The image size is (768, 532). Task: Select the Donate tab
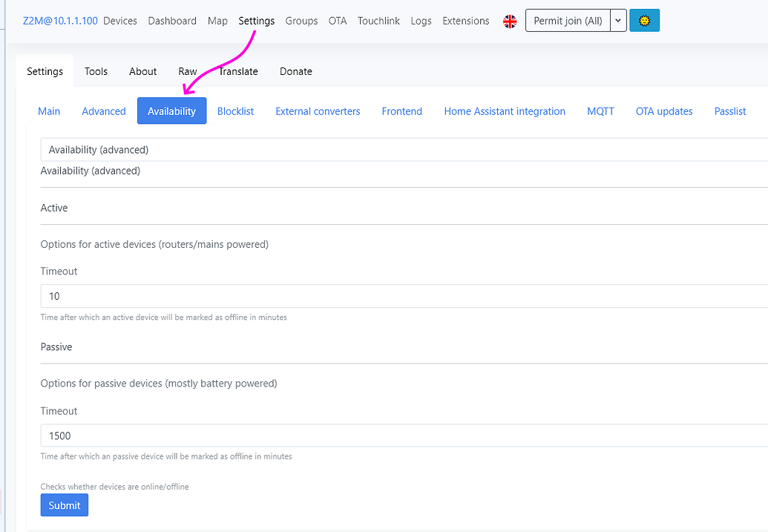pos(295,71)
